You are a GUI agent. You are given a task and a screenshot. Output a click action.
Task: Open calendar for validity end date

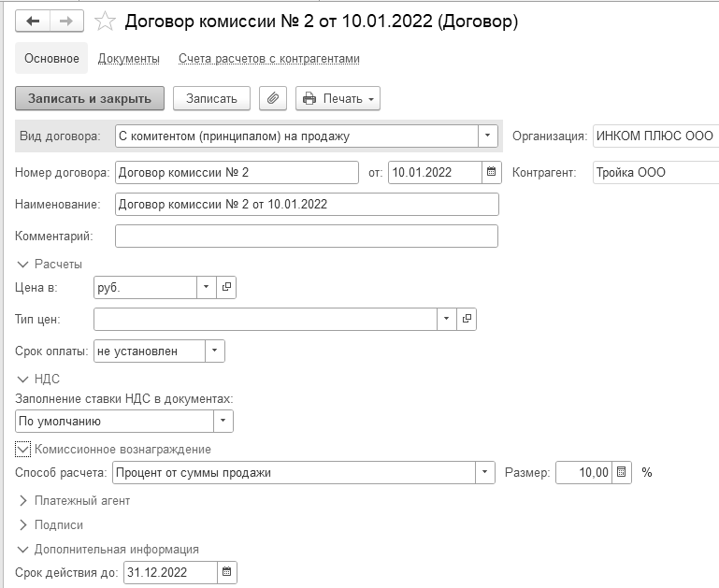click(227, 571)
